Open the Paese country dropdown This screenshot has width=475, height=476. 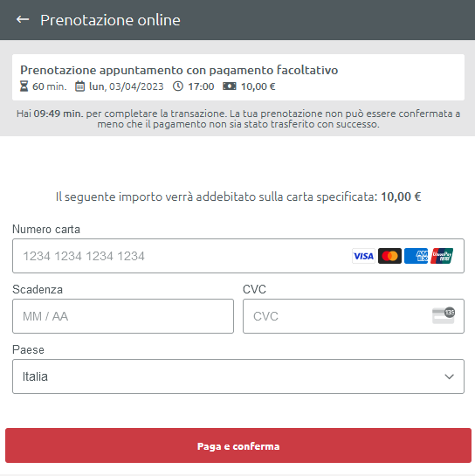tap(238, 376)
